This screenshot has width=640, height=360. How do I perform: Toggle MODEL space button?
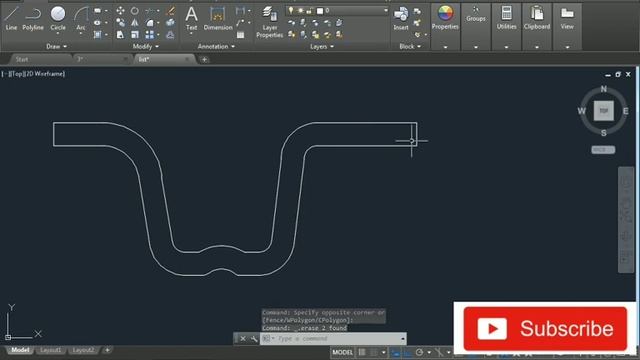(x=342, y=352)
